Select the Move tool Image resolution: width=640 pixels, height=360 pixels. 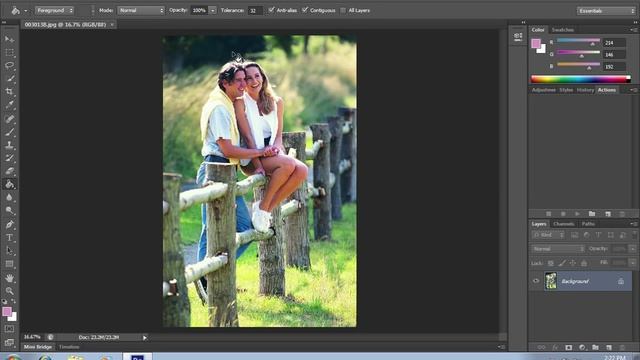tap(9, 39)
